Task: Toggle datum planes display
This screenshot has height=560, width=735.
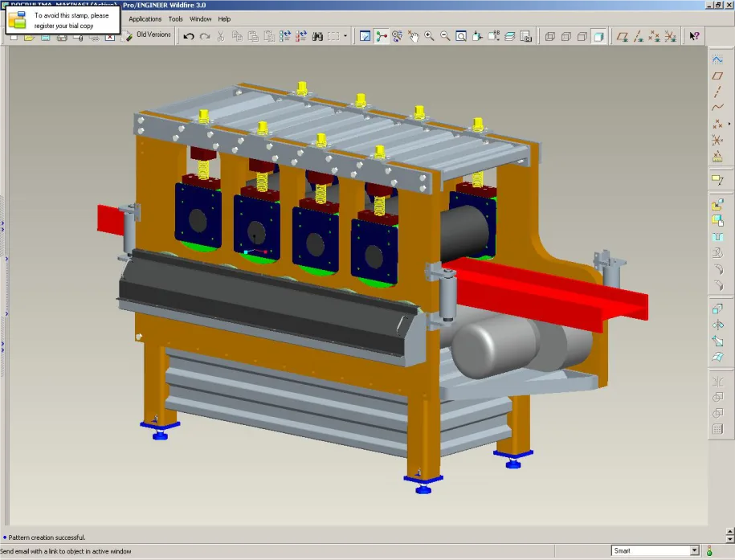Action: click(x=622, y=36)
